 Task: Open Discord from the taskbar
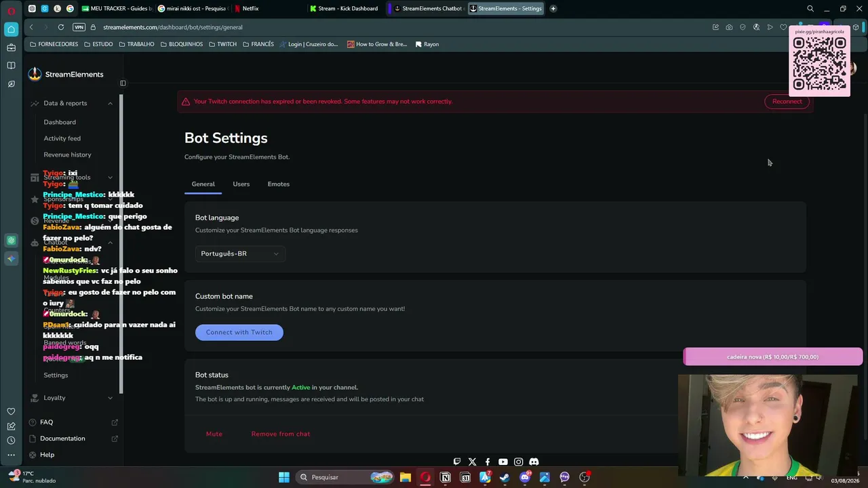525,477
